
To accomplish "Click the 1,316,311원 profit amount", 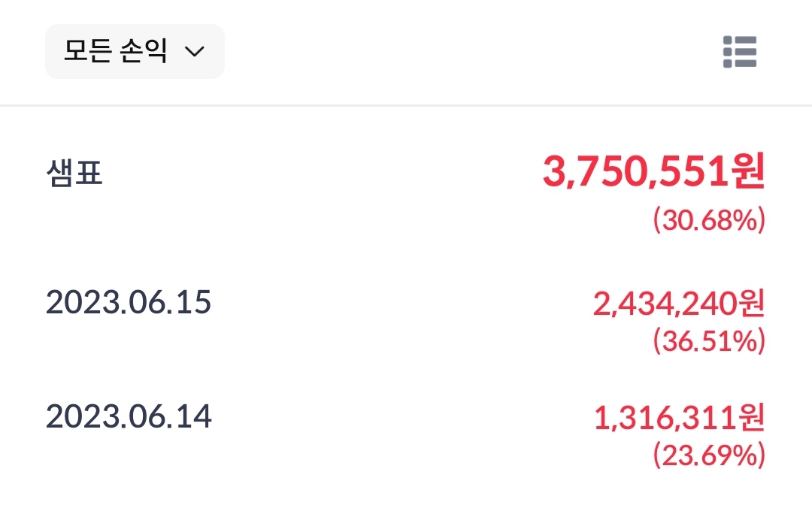I will (x=679, y=418).
